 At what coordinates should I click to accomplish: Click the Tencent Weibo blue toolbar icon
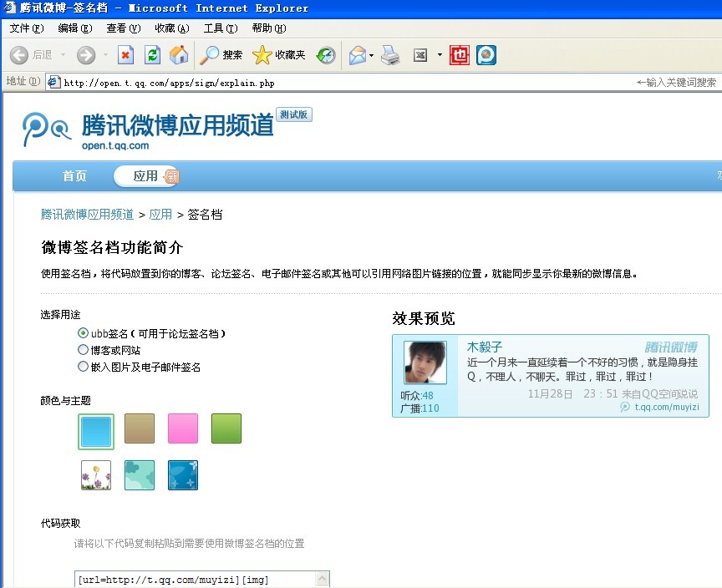tap(486, 55)
